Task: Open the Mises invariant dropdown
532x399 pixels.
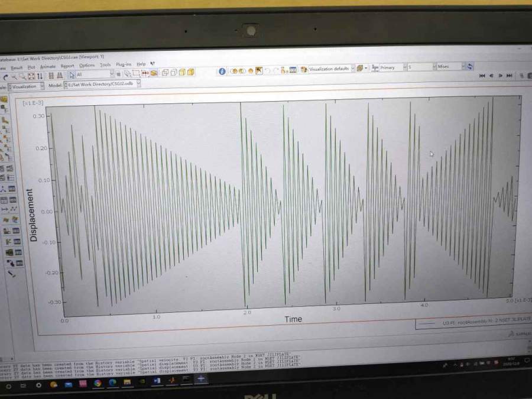Action: [x=463, y=67]
